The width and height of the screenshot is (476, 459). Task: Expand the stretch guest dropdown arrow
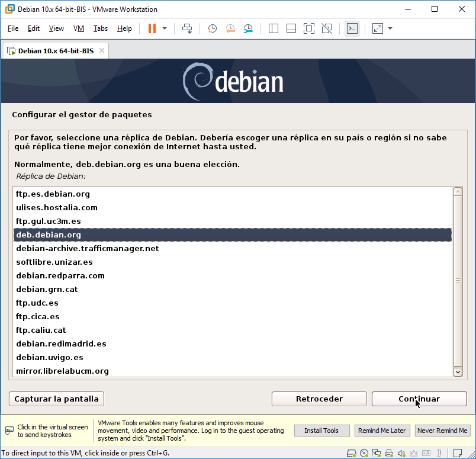tap(390, 28)
